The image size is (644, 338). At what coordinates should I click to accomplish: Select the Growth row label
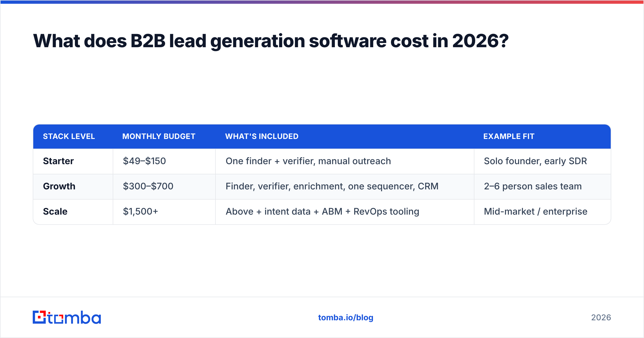[59, 186]
